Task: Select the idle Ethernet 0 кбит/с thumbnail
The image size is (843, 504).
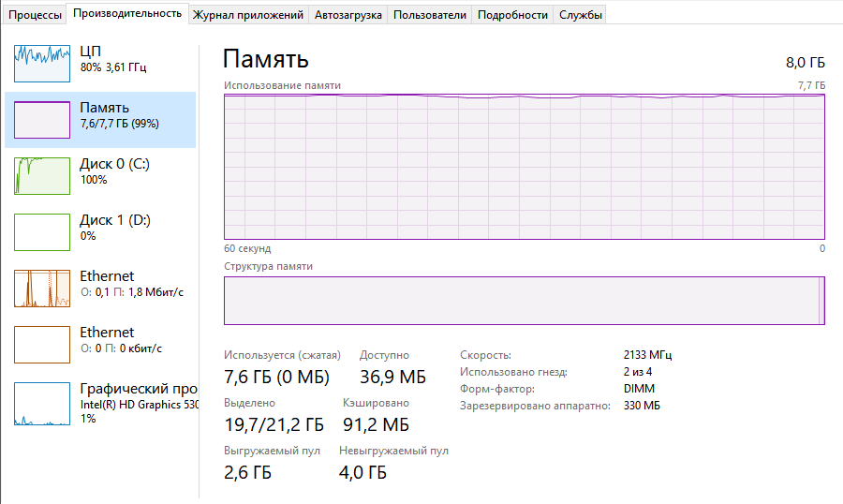Action: pos(42,345)
